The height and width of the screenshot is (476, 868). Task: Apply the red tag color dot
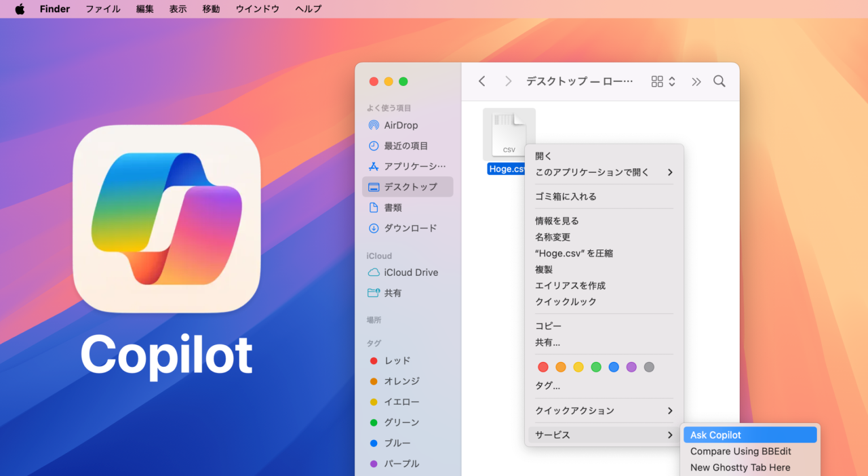click(543, 367)
